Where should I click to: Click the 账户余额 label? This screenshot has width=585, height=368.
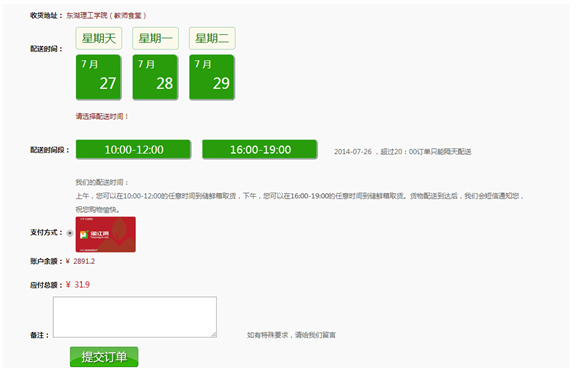[x=46, y=261]
